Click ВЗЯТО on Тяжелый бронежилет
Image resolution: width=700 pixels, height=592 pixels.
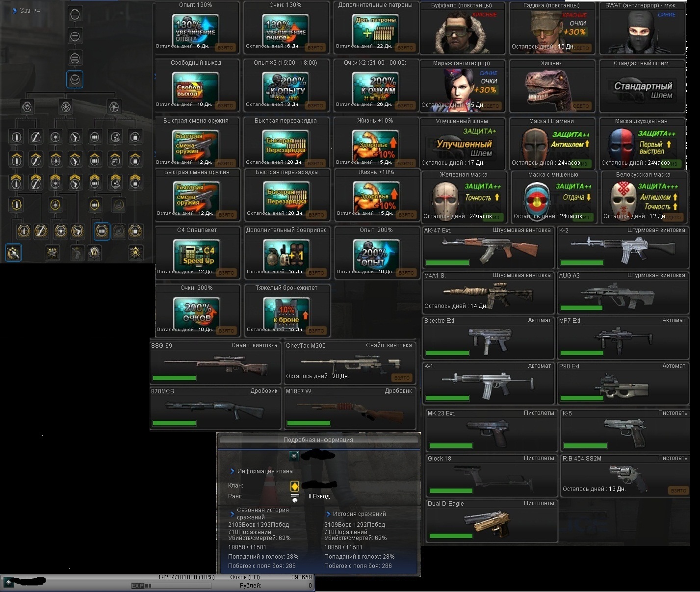(x=316, y=331)
